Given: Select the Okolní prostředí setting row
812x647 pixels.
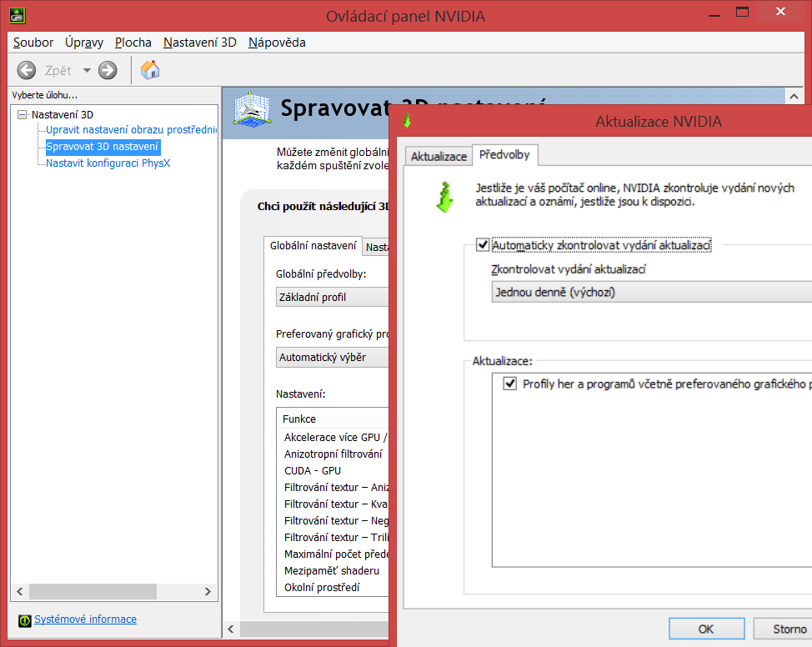Looking at the screenshot, I should 333,588.
